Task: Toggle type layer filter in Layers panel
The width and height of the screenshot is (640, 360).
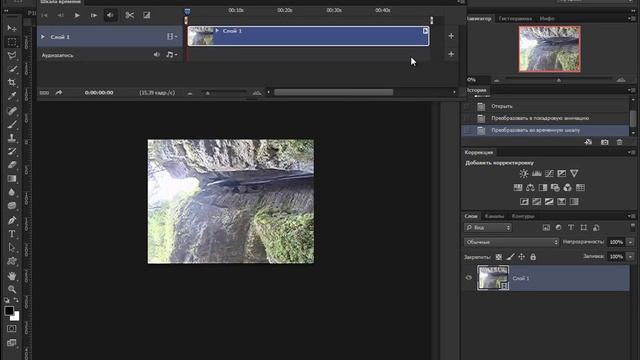Action: pos(571,228)
